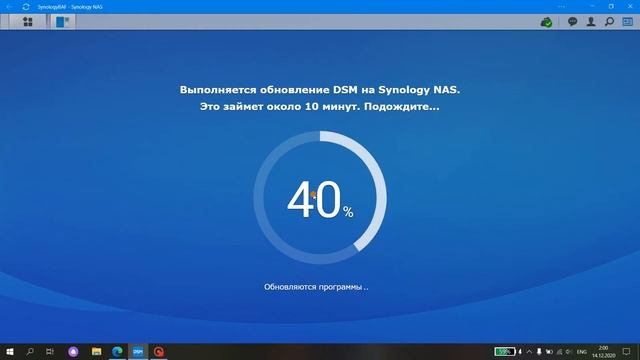This screenshot has width=640, height=360.
Task: Reload the page with the refresh icon
Action: coord(26,7)
